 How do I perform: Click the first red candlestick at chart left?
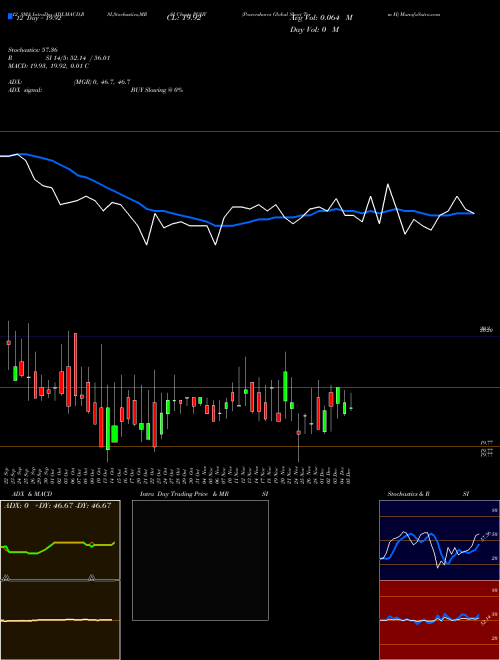click(8, 343)
